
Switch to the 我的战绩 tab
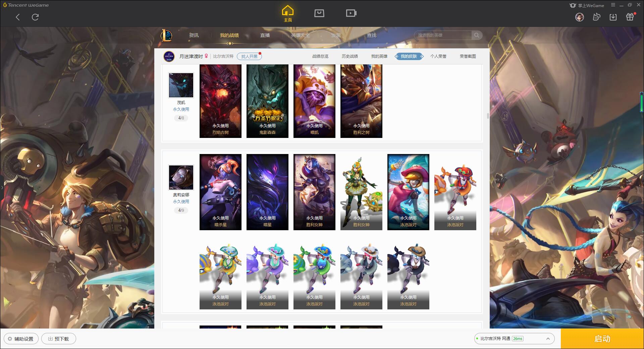click(x=229, y=35)
